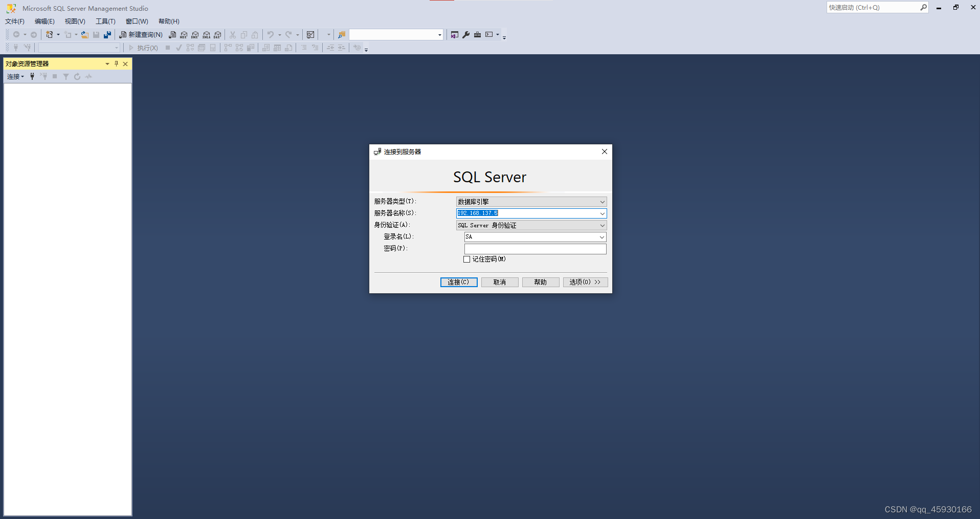980x519 pixels.
Task: Open Object Explorer window position dropdown arrow
Action: pos(107,63)
